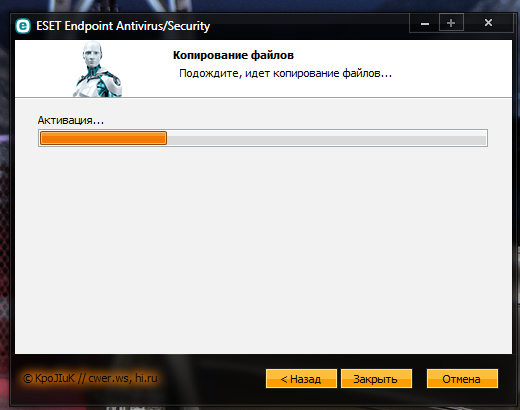Click the cwer.ws, hi.ru credit text
Image resolution: width=520 pixels, height=410 pixels.
tap(123, 378)
